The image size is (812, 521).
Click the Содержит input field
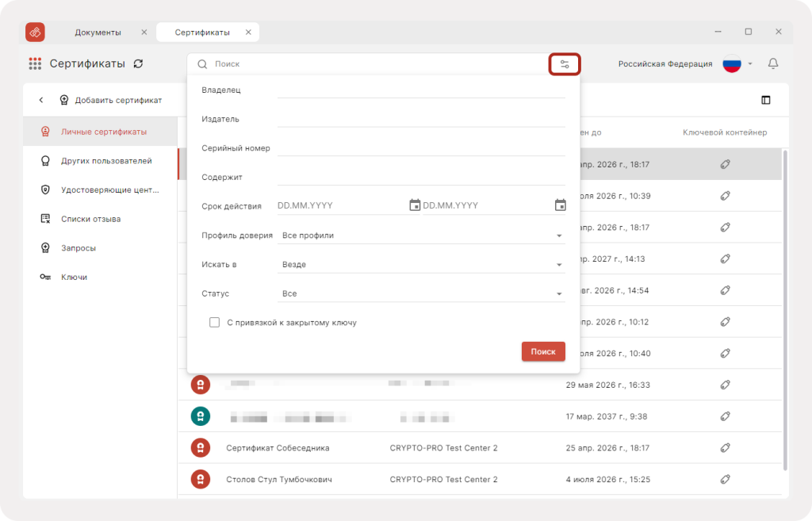coord(421,177)
